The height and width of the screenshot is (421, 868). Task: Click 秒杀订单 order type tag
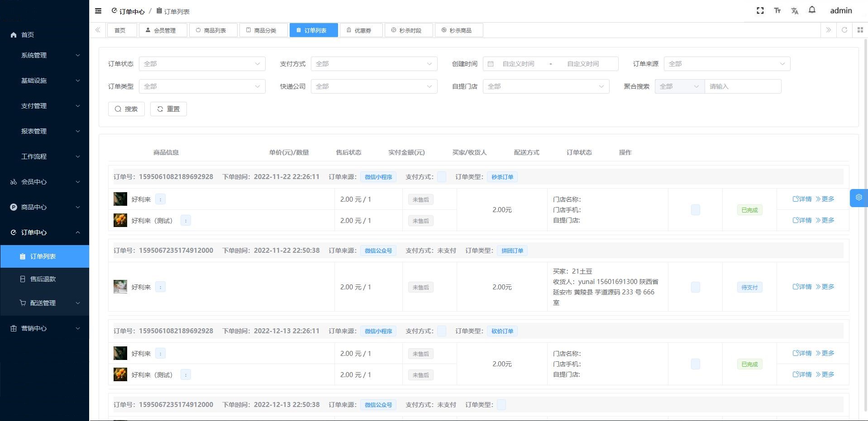(502, 177)
